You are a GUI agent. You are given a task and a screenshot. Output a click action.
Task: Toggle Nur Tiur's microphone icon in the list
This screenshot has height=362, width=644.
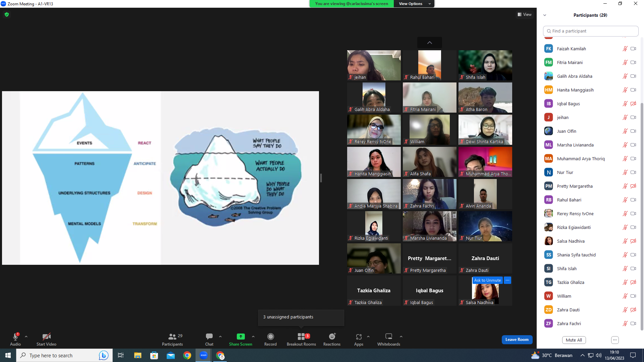pyautogui.click(x=625, y=172)
